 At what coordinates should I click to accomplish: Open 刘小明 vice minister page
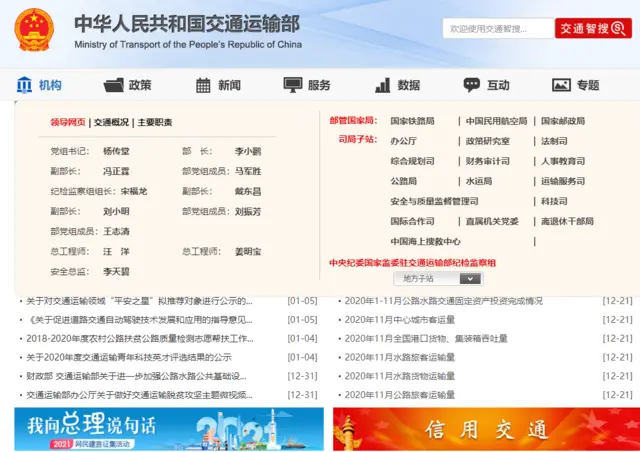116,211
